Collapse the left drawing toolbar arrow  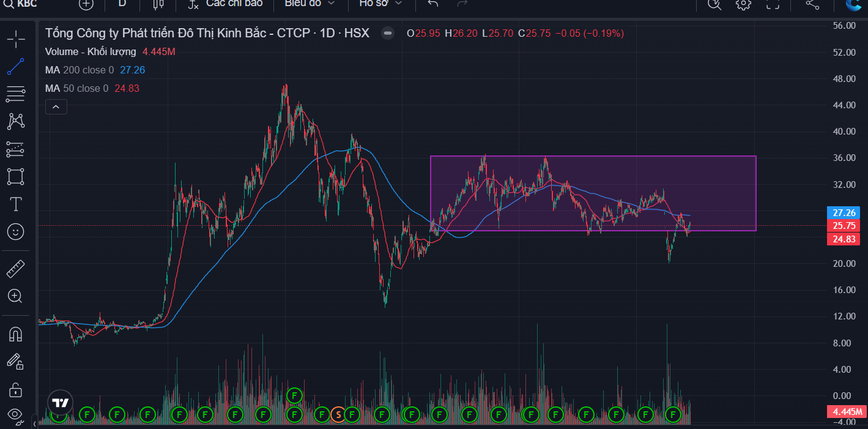(x=35, y=423)
